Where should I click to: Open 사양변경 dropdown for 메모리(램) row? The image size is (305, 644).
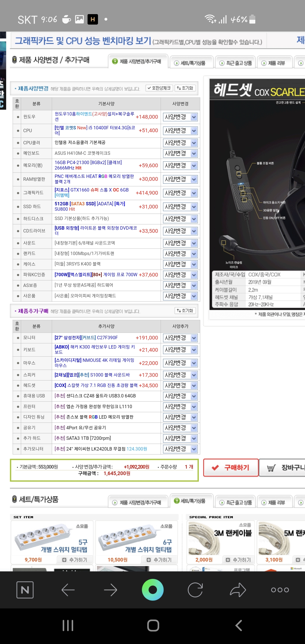[180, 165]
